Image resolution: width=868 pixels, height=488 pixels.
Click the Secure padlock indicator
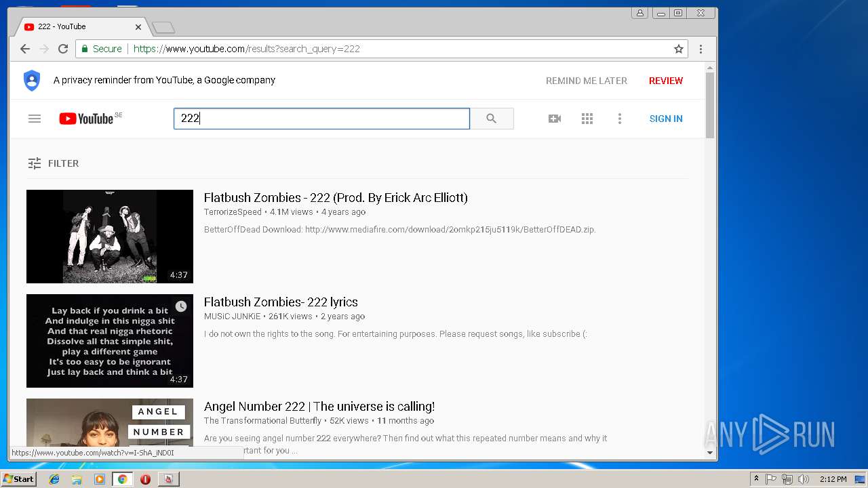pos(102,49)
